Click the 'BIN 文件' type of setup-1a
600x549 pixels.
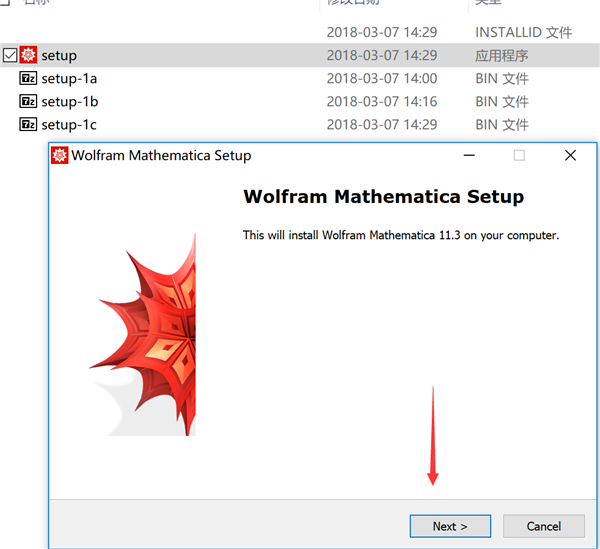(x=502, y=78)
